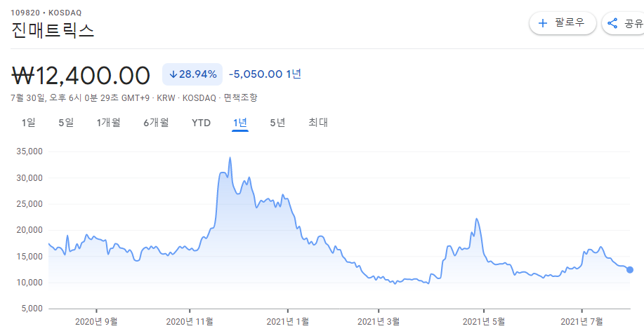Click the -5,050.00 1년 change text
This screenshot has width=644, height=331.
coord(265,74)
